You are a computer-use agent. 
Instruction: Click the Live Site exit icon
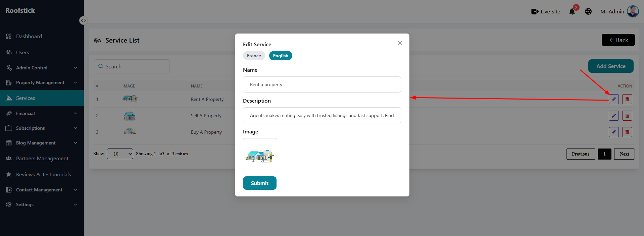[x=535, y=11]
